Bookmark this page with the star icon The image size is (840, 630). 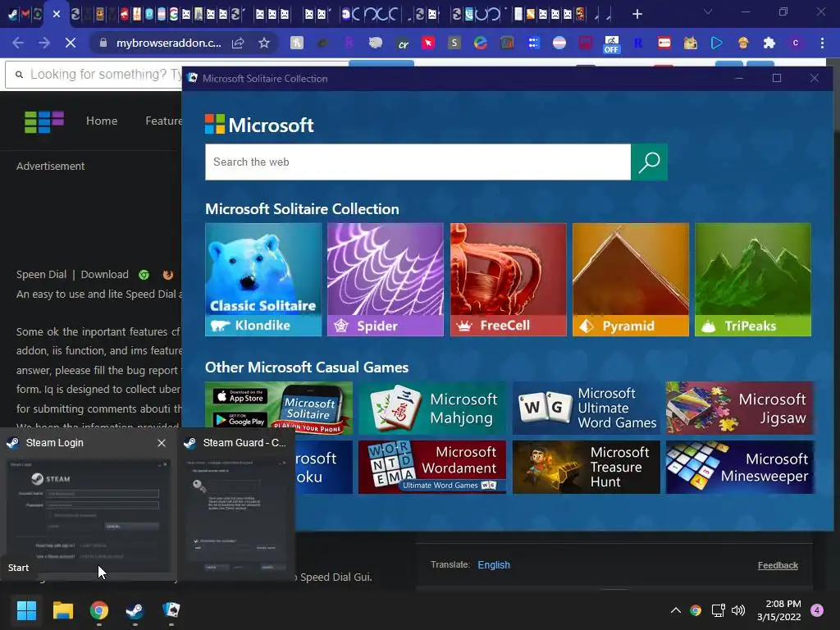[x=263, y=43]
